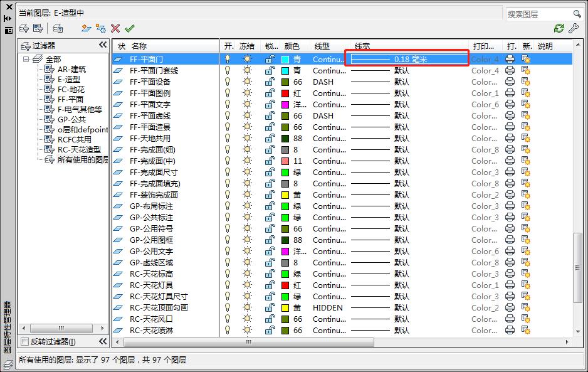Click new viewport freeze icon for RC-天花风口
This screenshot has width=588, height=372.
[526, 319]
